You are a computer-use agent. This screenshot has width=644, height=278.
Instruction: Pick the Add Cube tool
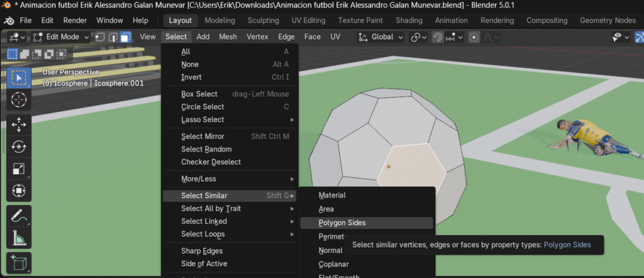19,263
